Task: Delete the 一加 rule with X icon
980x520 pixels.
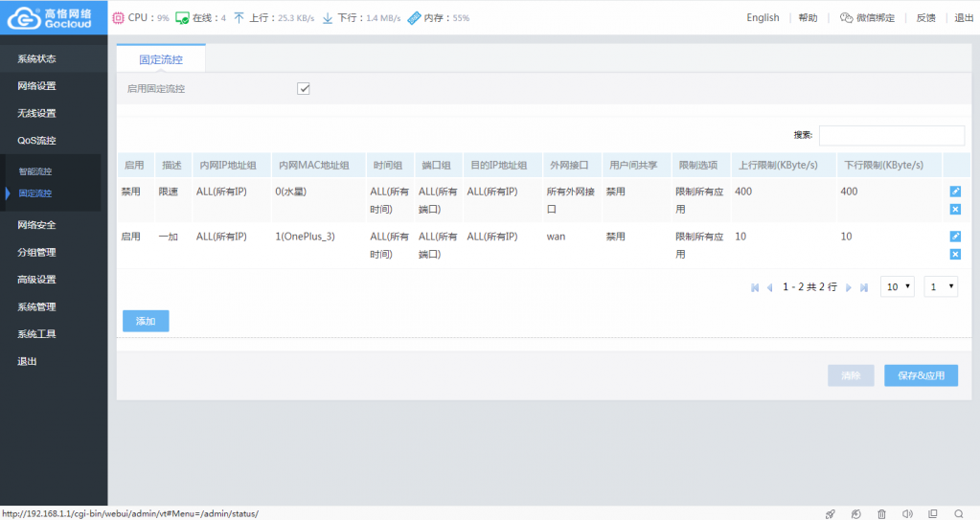Action: (955, 254)
